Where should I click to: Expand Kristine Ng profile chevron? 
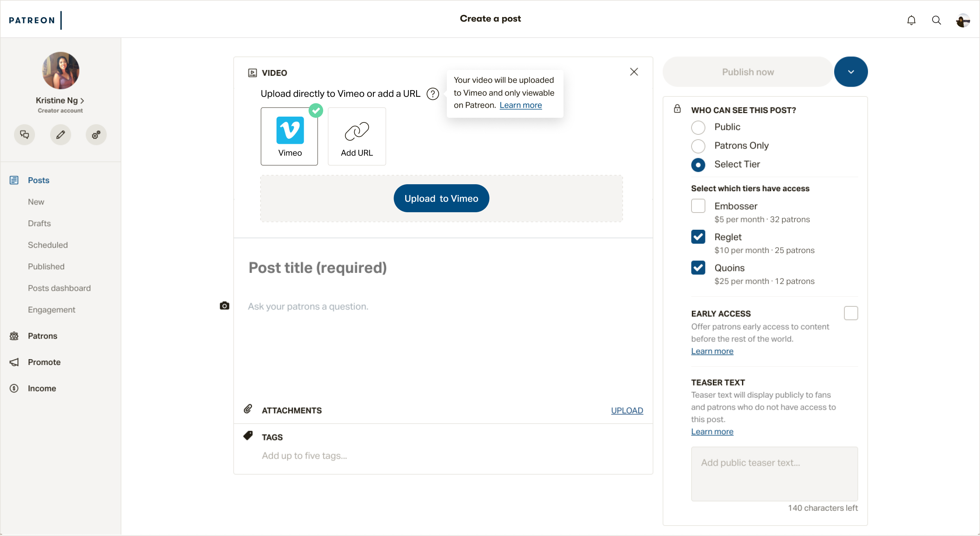(82, 101)
